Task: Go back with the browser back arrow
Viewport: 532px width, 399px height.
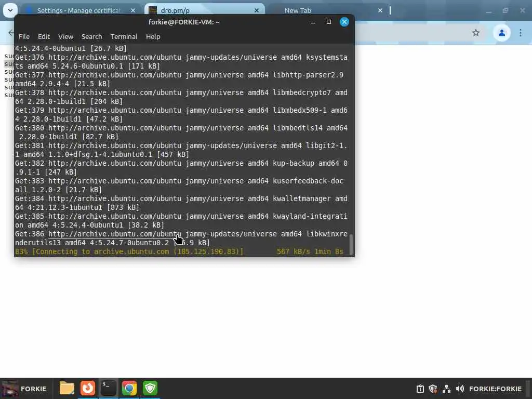Action: point(11,33)
